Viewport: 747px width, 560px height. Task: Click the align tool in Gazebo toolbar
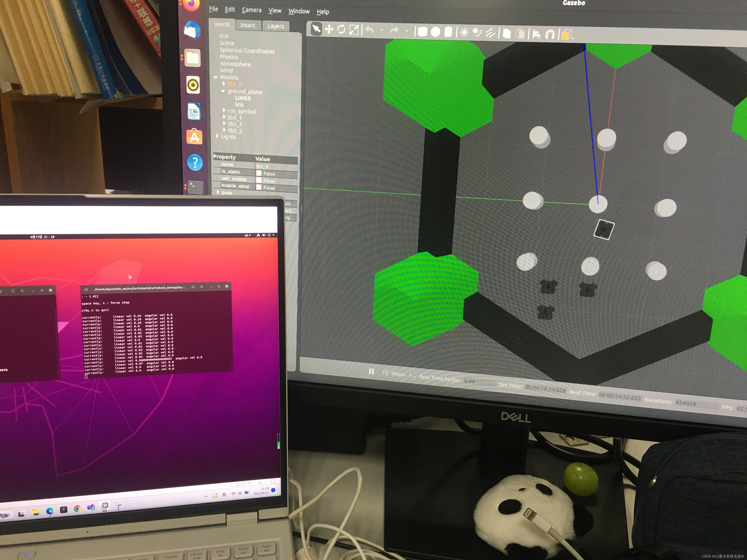[x=536, y=34]
